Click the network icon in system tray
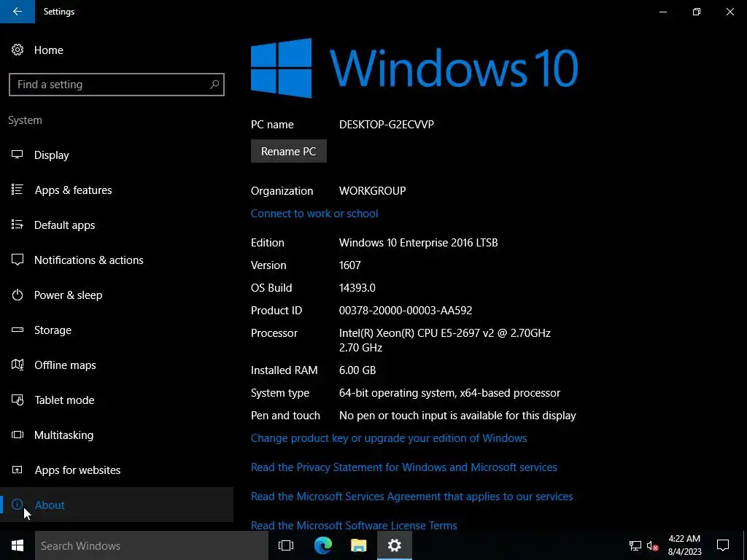Viewport: 747px width, 560px height. pyautogui.click(x=635, y=545)
